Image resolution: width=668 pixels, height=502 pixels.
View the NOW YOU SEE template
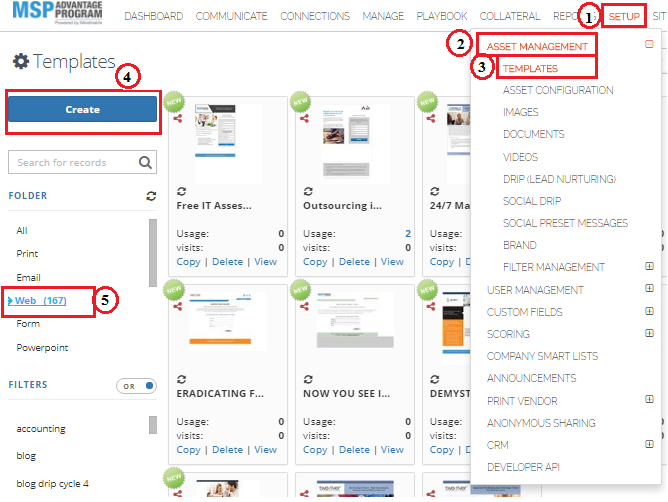point(392,450)
